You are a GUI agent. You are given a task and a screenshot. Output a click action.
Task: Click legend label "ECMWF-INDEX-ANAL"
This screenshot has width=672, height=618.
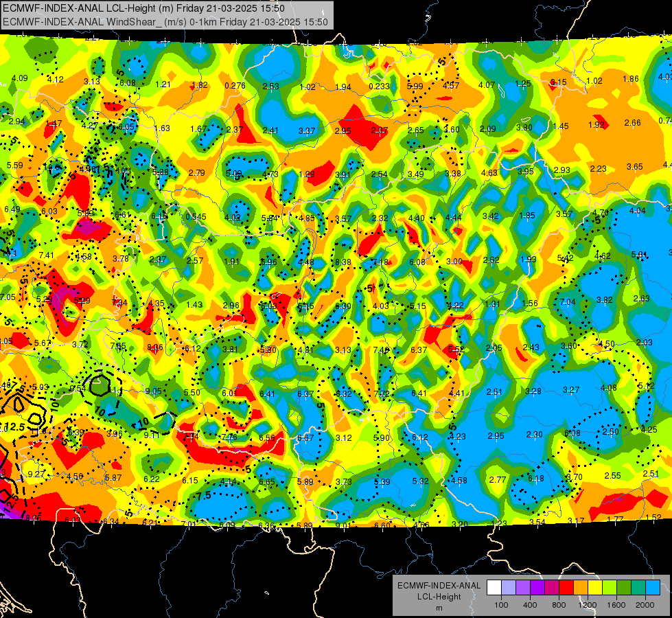439,586
